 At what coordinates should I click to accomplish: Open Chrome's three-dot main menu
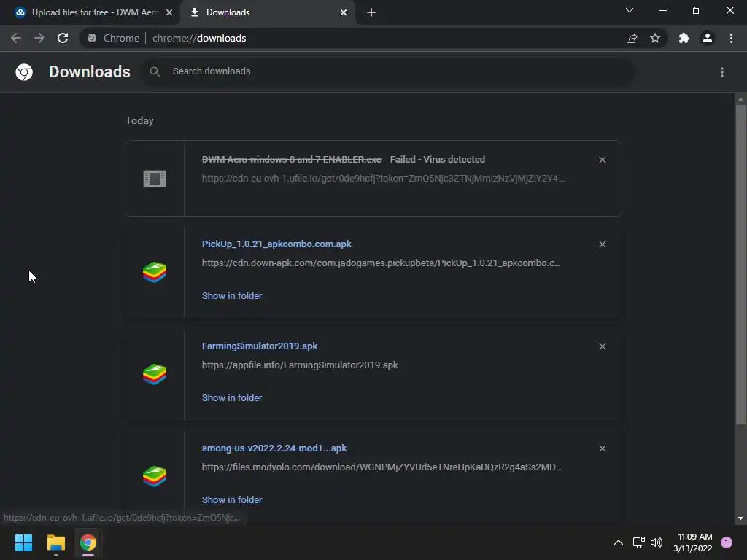731,38
